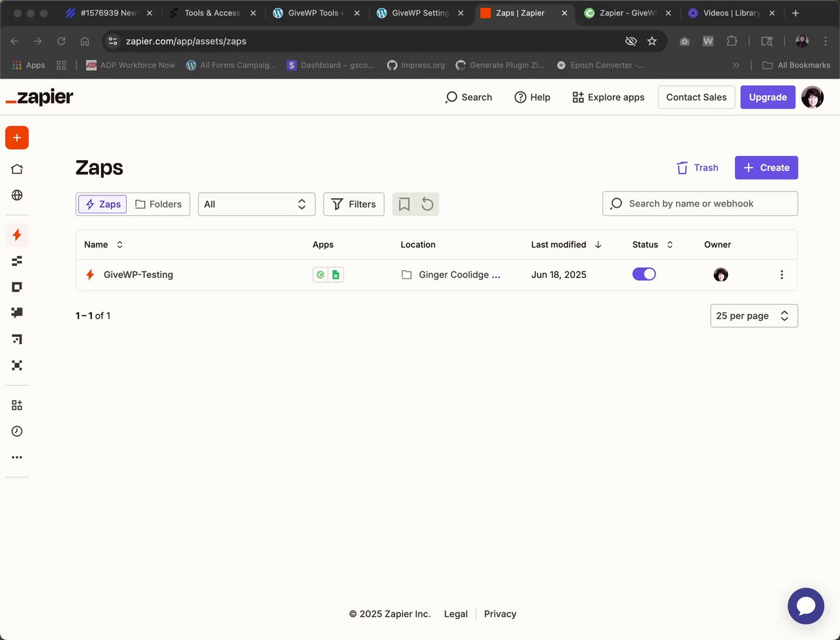Viewport: 840px width, 640px height.
Task: Open the All Bookmarks folder
Action: 796,65
